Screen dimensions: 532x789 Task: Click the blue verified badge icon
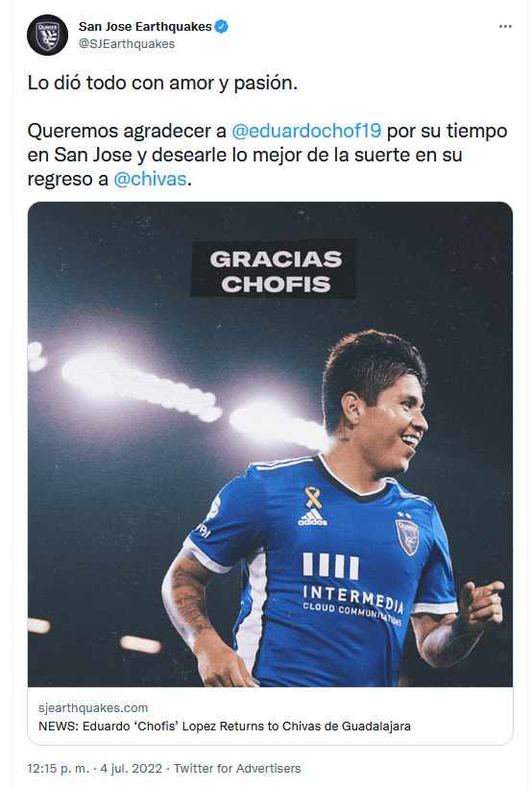coord(221,26)
